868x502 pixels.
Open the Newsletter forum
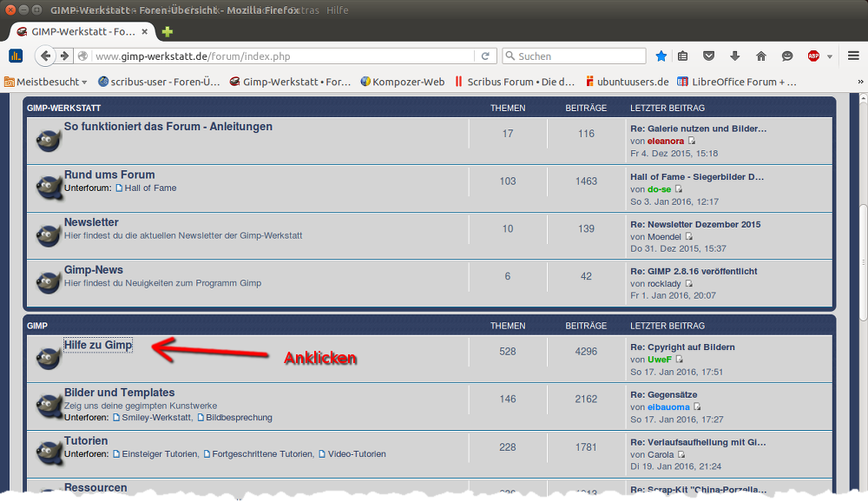91,222
